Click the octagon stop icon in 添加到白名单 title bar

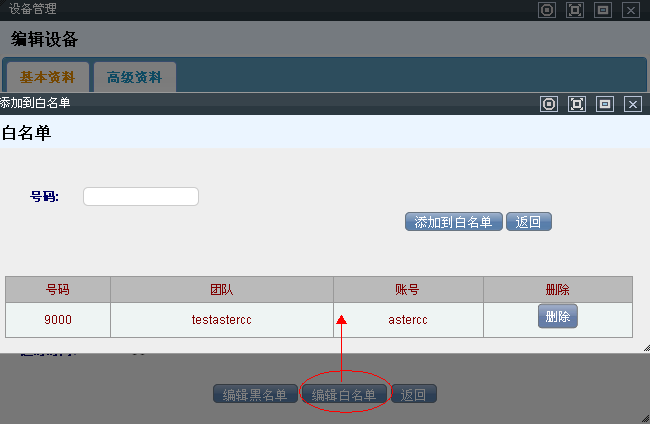pyautogui.click(x=548, y=104)
